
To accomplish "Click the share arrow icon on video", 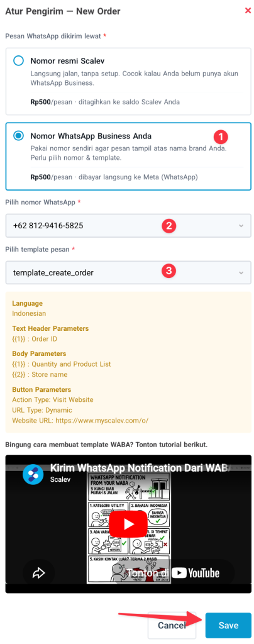I will (39, 573).
